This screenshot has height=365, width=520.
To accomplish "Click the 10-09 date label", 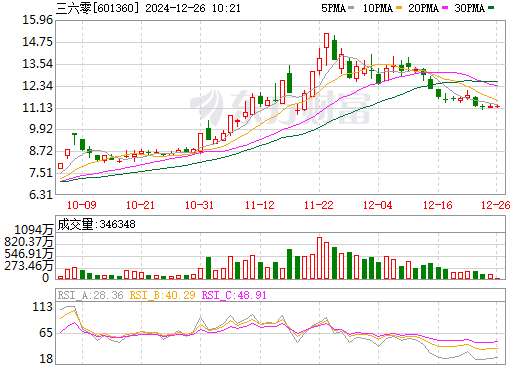I will pyautogui.click(x=82, y=205).
